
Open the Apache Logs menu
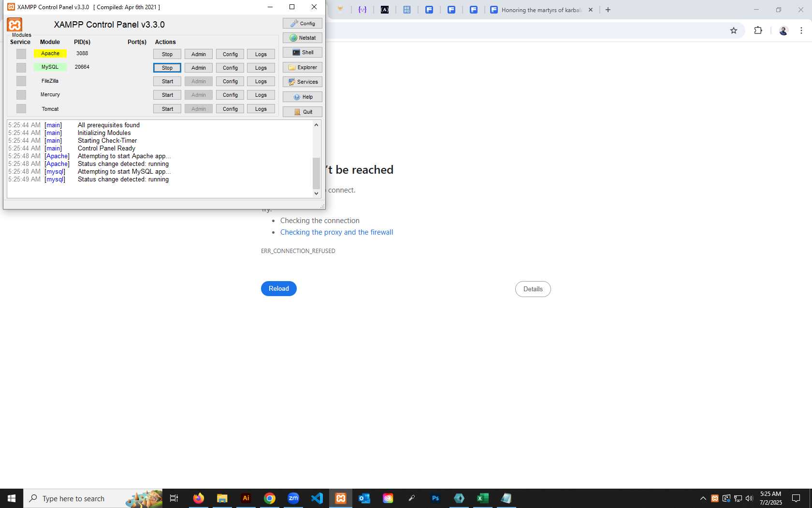[261, 54]
